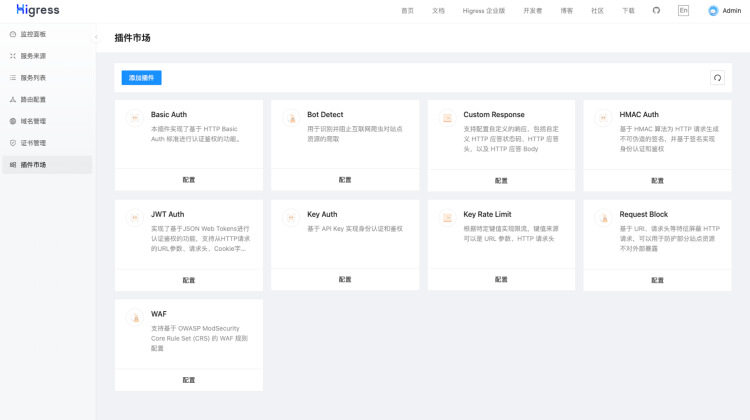
Task: Open Higress 企业版 link
Action: [x=484, y=11]
